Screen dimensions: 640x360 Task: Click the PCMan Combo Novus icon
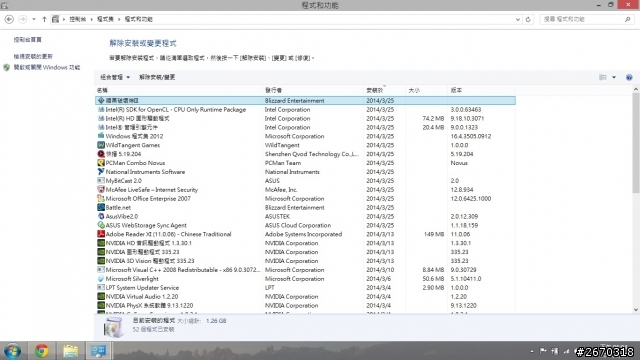[x=101, y=163]
